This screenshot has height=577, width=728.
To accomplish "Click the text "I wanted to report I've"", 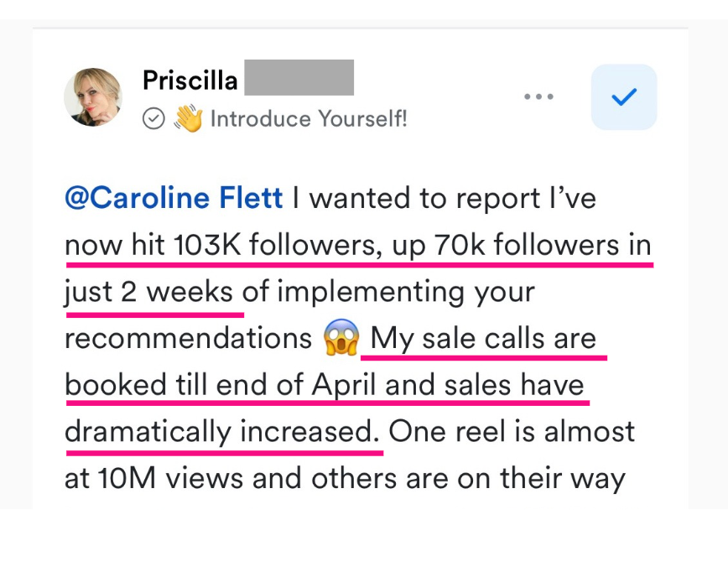I will tap(444, 199).
